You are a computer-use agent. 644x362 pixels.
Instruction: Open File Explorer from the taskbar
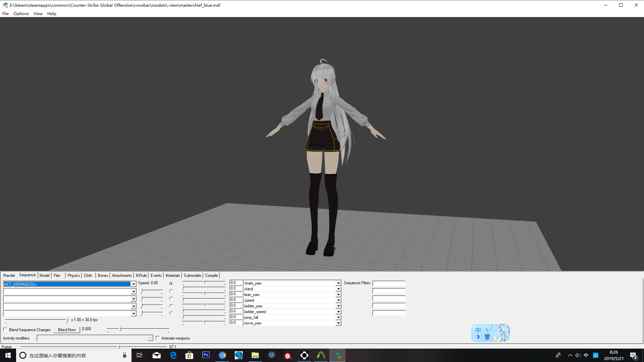255,355
